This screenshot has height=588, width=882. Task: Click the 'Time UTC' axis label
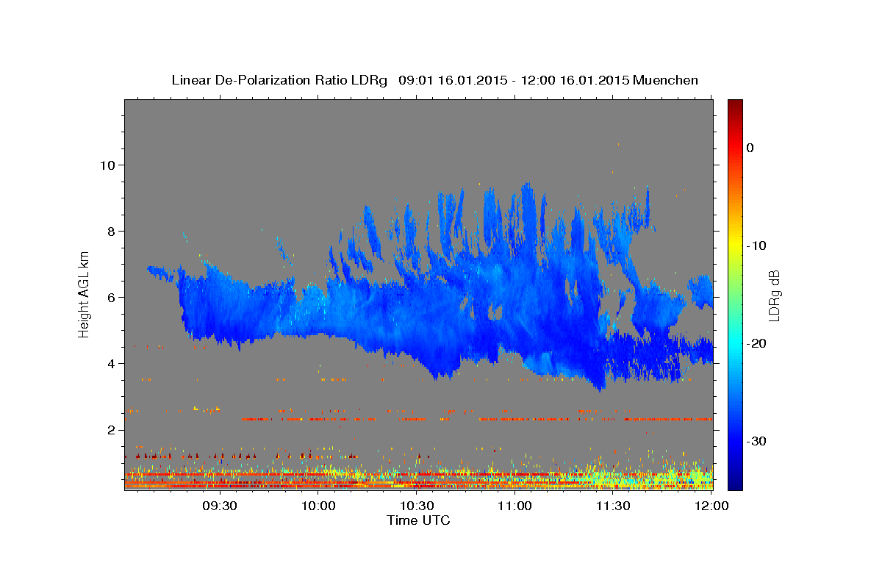418,520
